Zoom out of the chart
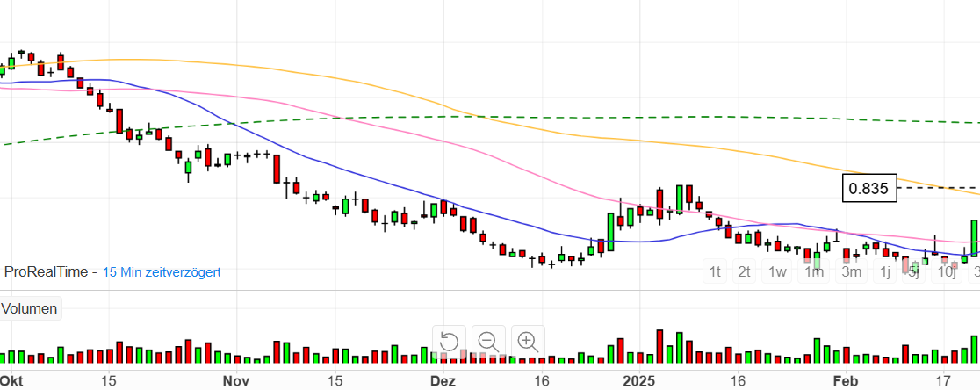980x390 pixels. coord(488,342)
